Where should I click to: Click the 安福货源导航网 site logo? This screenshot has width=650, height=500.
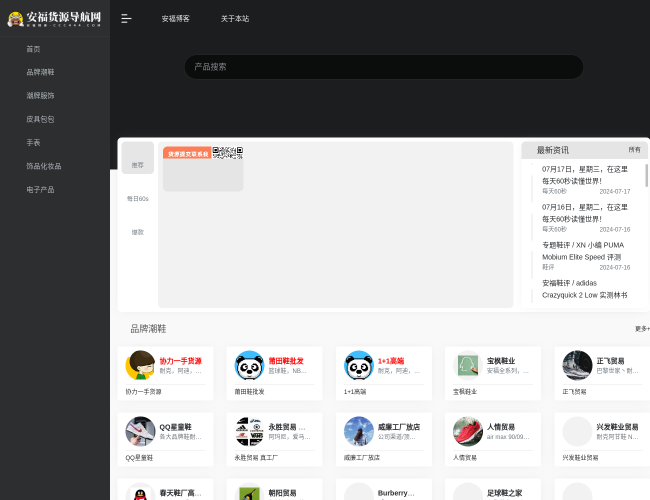click(x=55, y=18)
